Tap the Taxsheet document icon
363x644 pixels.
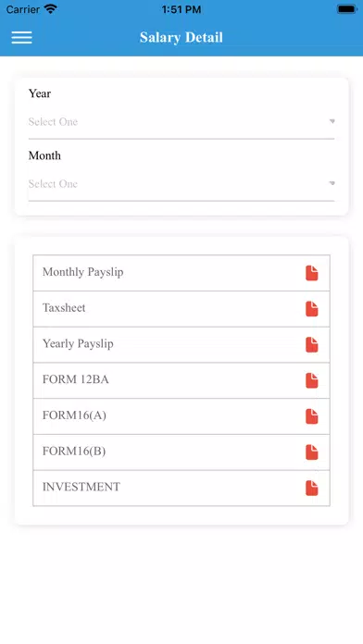[312, 309]
